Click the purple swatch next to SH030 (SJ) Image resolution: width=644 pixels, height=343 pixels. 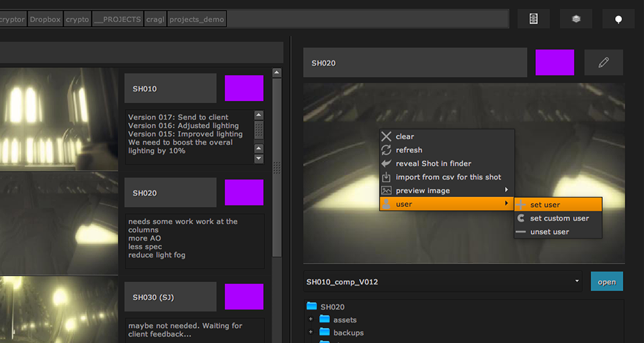coord(244,297)
